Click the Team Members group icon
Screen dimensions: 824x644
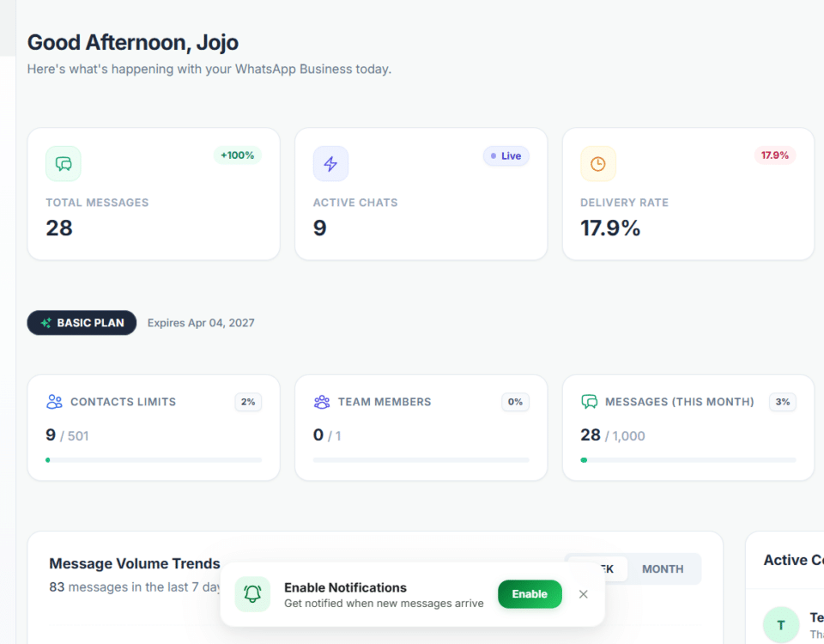click(x=322, y=402)
